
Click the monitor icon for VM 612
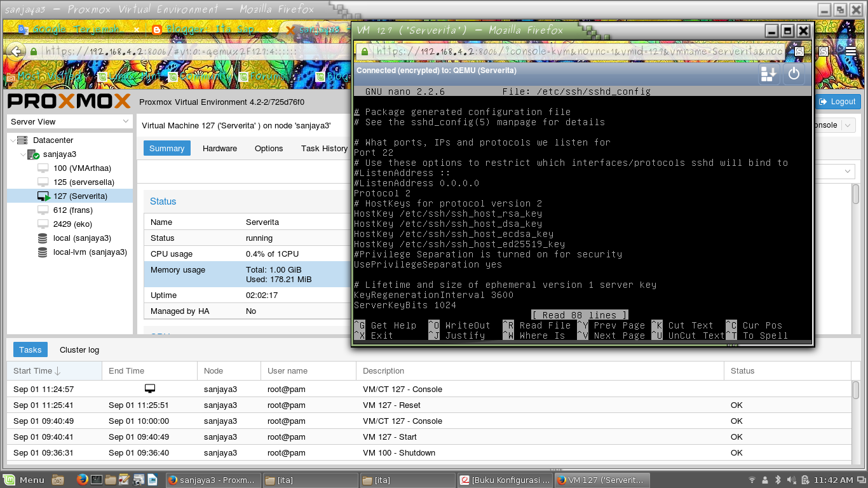tap(43, 210)
